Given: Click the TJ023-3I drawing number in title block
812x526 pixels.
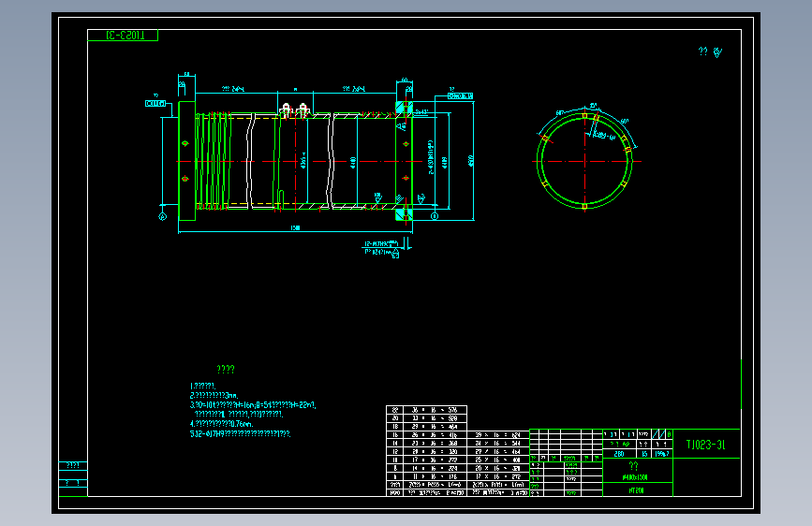Looking at the screenshot, I should coord(705,445).
